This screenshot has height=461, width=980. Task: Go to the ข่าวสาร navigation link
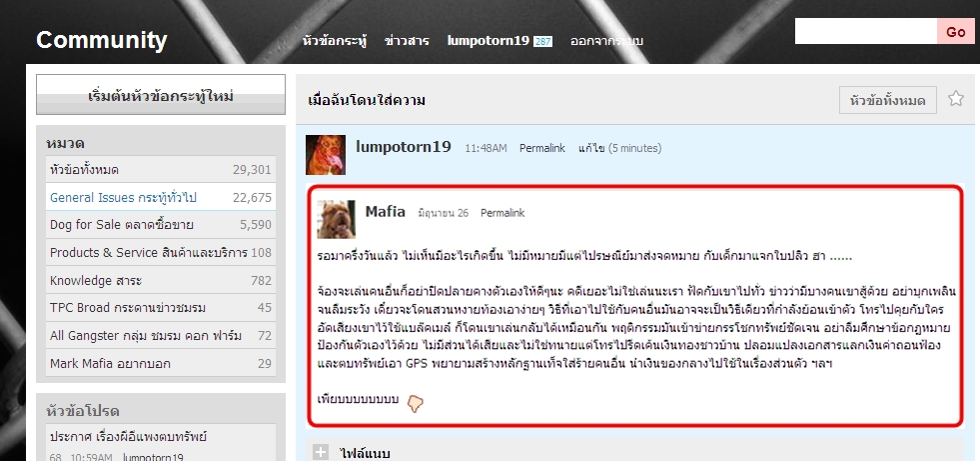tap(407, 41)
